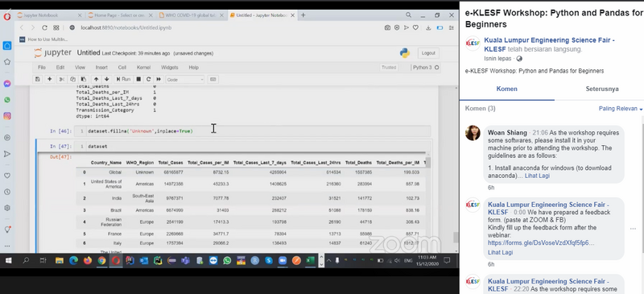This screenshot has height=294, width=644.
Task: Switch to the Jupyter Notebook browser tab
Action: 49,15
